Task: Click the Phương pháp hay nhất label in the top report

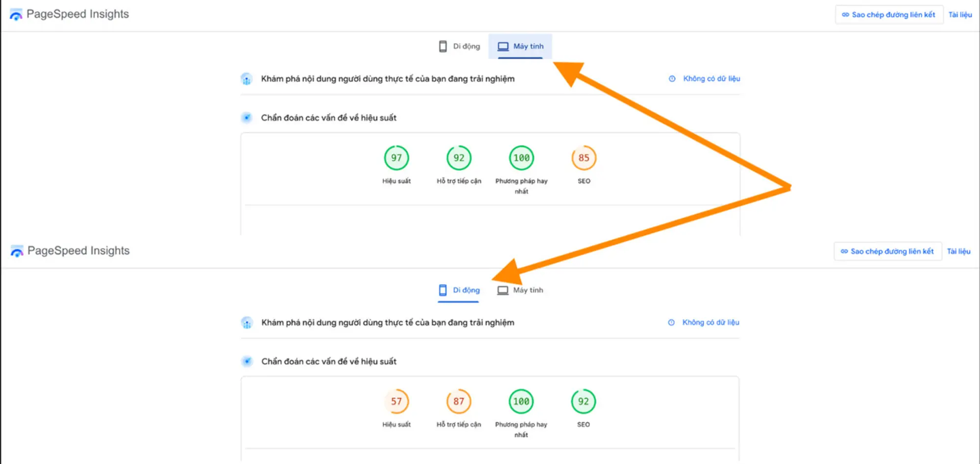Action: (521, 186)
